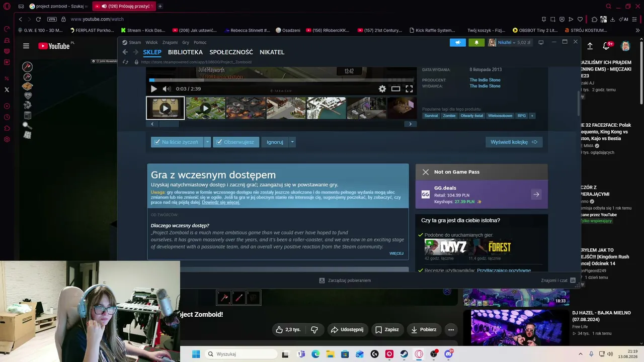644x362 pixels.
Task: Select the "Otwarty świat" tag
Action: point(472,116)
